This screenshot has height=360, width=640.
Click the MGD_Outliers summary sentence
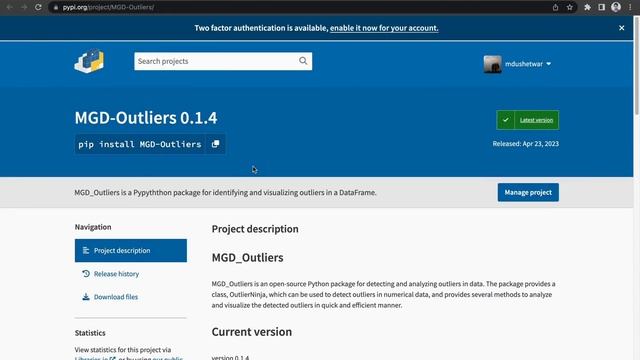225,192
